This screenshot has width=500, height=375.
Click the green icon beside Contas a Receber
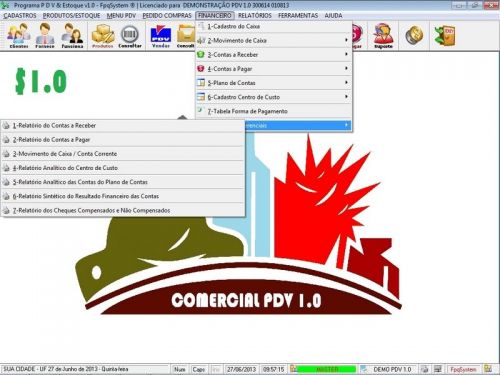tap(201, 54)
